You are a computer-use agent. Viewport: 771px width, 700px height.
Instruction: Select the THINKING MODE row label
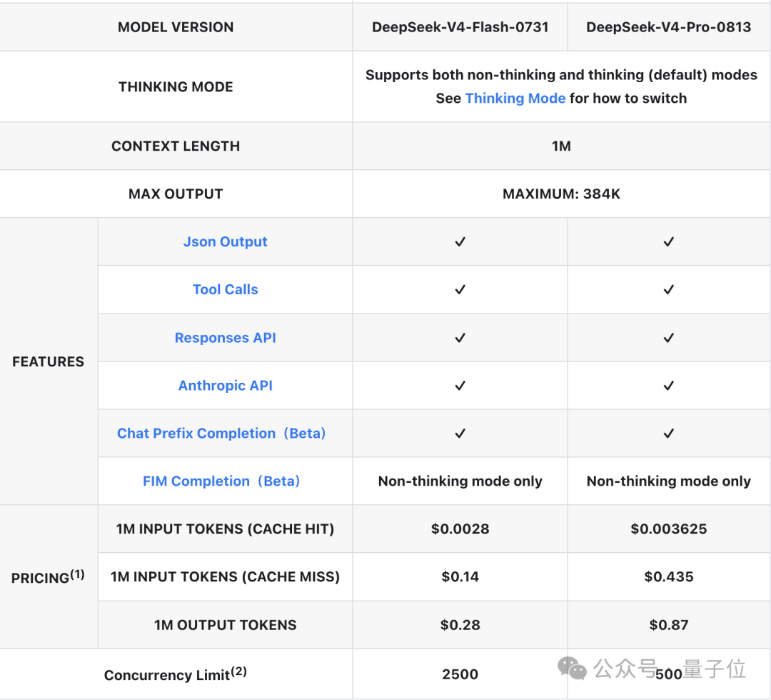[x=176, y=86]
